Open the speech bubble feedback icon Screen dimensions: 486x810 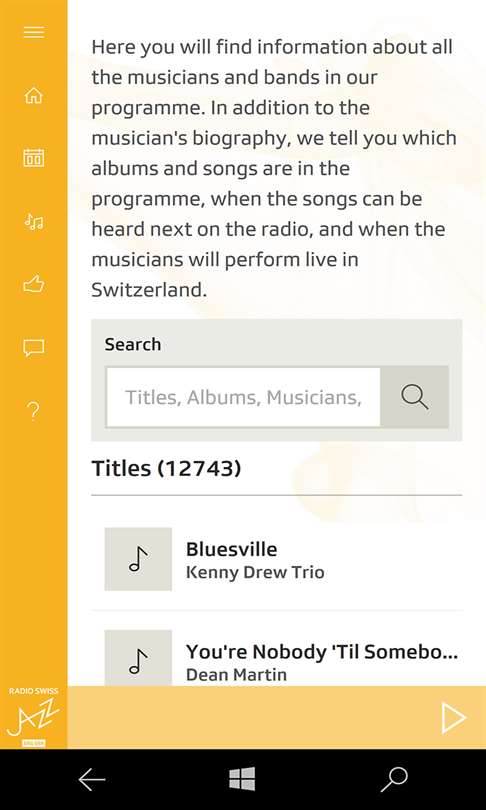(x=34, y=348)
